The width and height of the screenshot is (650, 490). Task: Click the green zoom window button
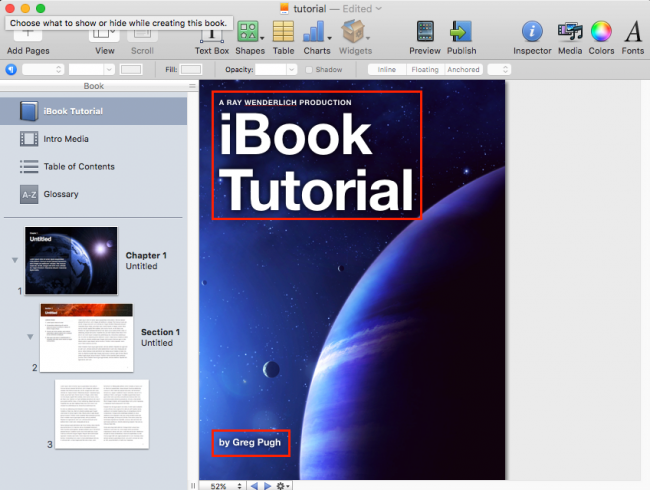(40, 8)
